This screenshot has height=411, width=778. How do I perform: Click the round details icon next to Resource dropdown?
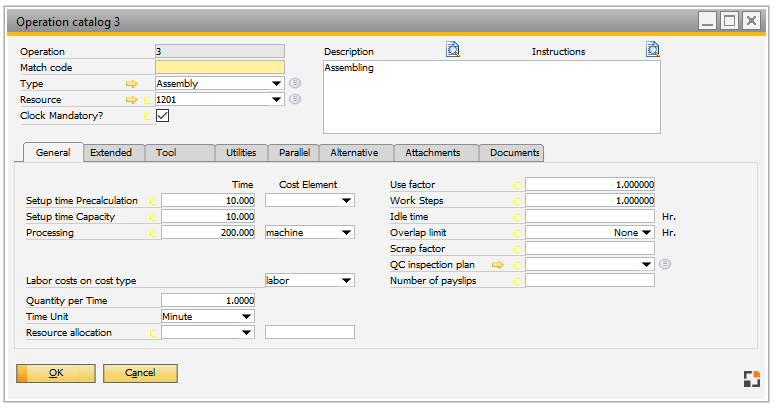coord(295,100)
